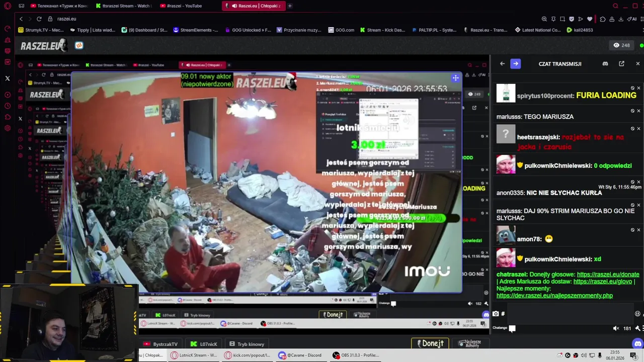
Task: Remove the spirytus100procent FURIA LOADING message
Action: (638, 88)
